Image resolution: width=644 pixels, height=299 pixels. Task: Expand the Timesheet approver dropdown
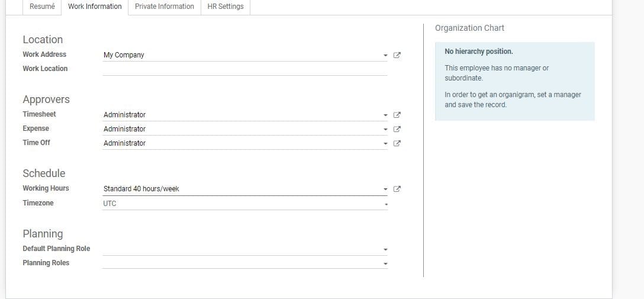[x=385, y=115]
